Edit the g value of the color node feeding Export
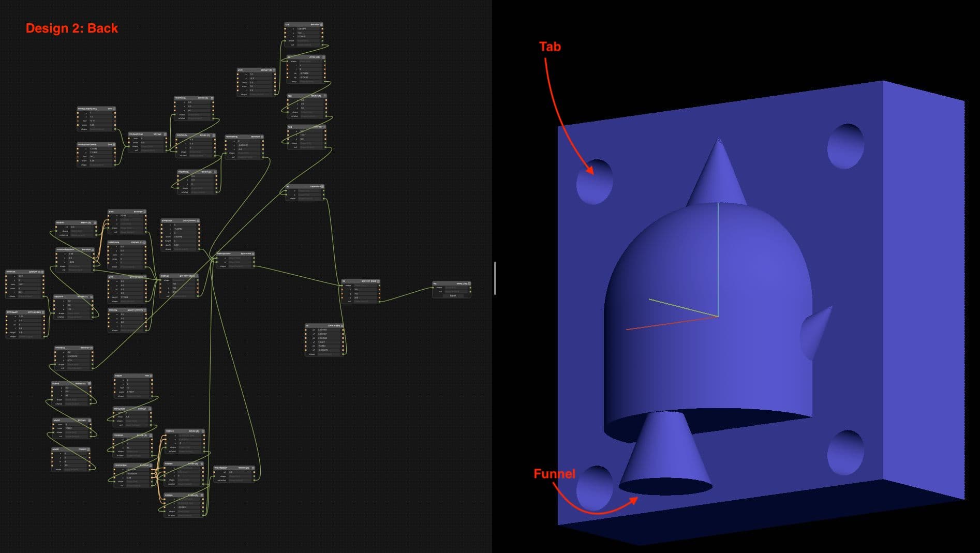The width and height of the screenshot is (980, 553). (x=365, y=294)
